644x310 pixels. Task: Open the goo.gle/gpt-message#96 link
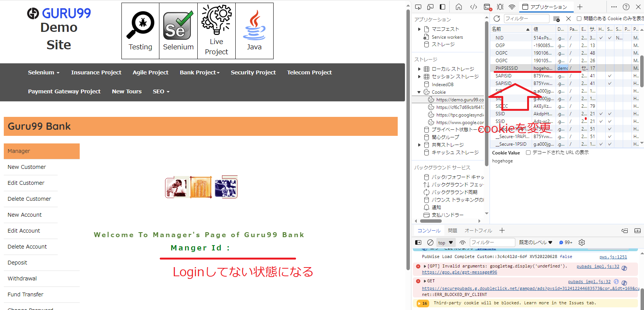click(x=459, y=272)
